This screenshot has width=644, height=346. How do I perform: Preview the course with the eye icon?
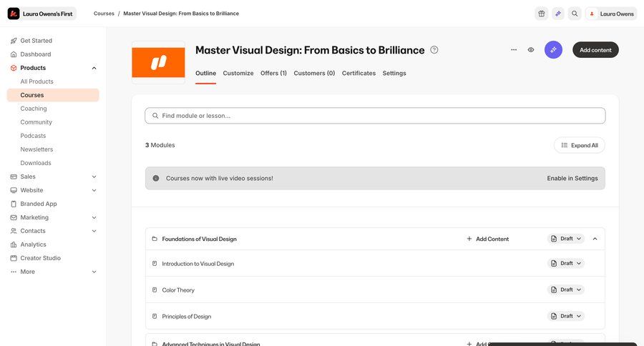pyautogui.click(x=531, y=49)
